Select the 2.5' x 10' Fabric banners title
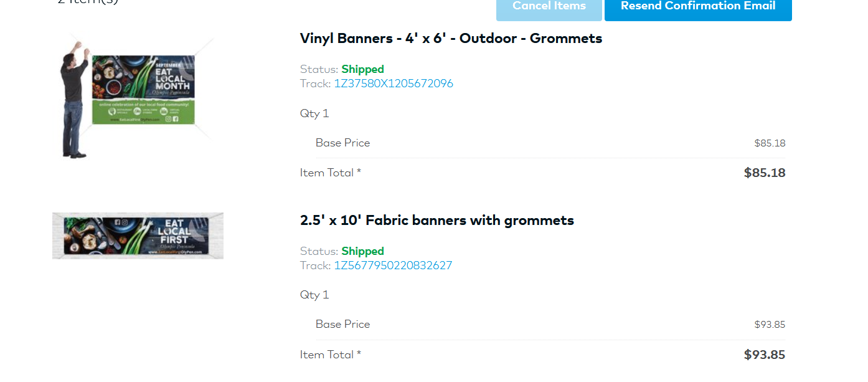Viewport: 868px width, 382px height. [436, 221]
